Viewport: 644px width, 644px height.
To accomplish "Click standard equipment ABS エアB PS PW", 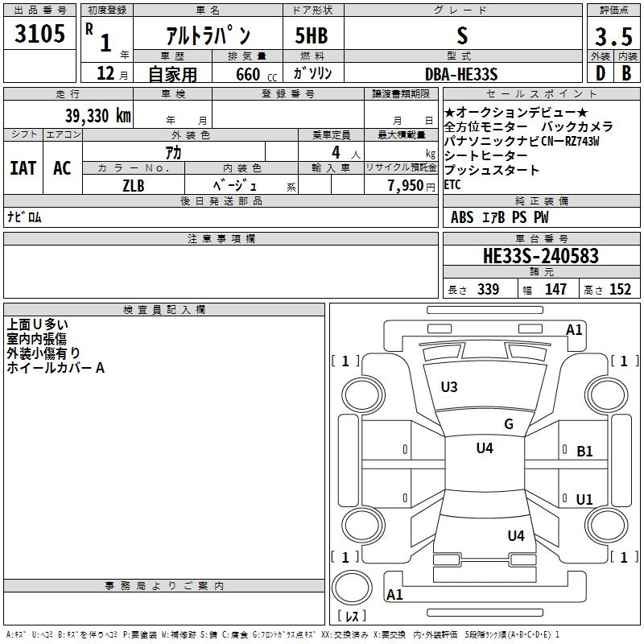I will [499, 217].
